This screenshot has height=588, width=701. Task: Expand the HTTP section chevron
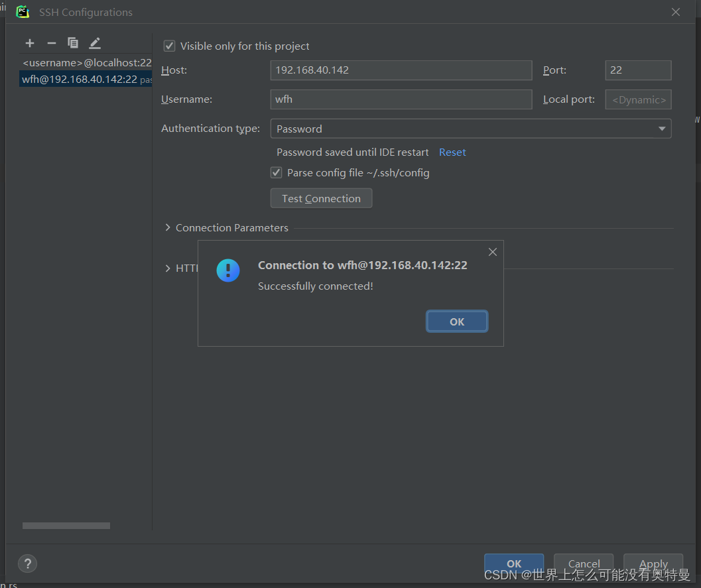[168, 268]
